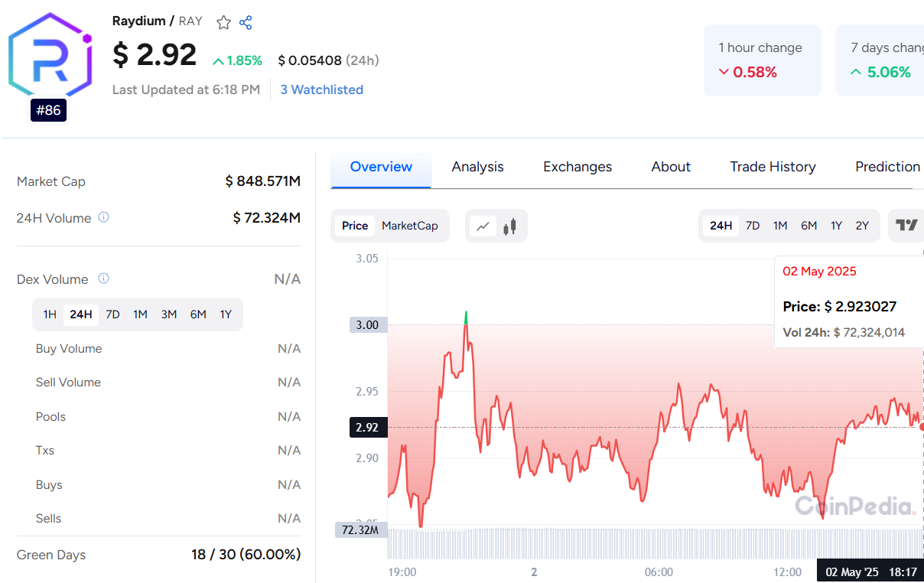Screen dimensions: 924x583
Task: Set Dex Volume period to 1Y
Action: pos(226,314)
